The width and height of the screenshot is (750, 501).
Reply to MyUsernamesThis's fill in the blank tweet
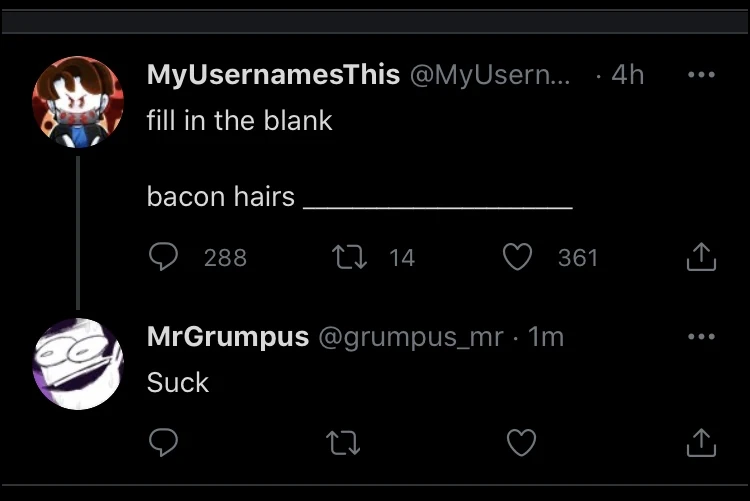[x=163, y=258]
